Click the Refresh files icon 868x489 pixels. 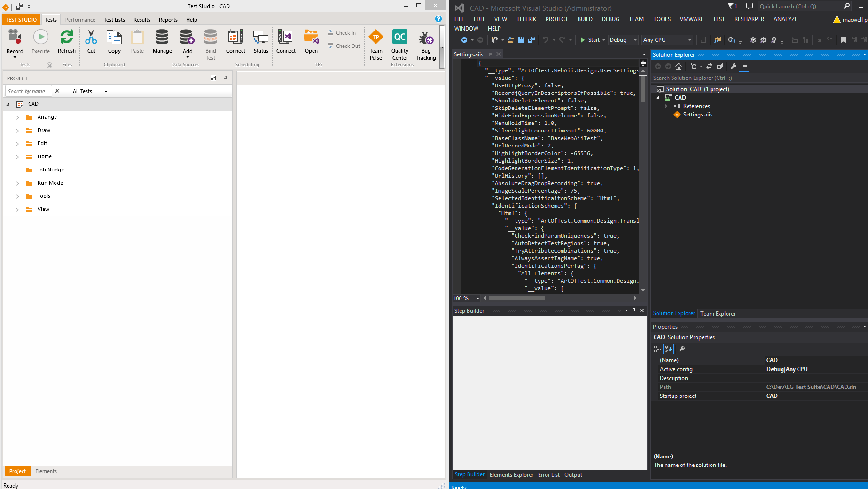click(67, 37)
